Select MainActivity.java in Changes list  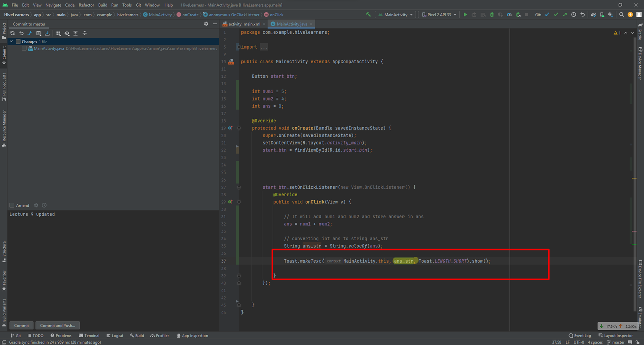[x=49, y=48]
